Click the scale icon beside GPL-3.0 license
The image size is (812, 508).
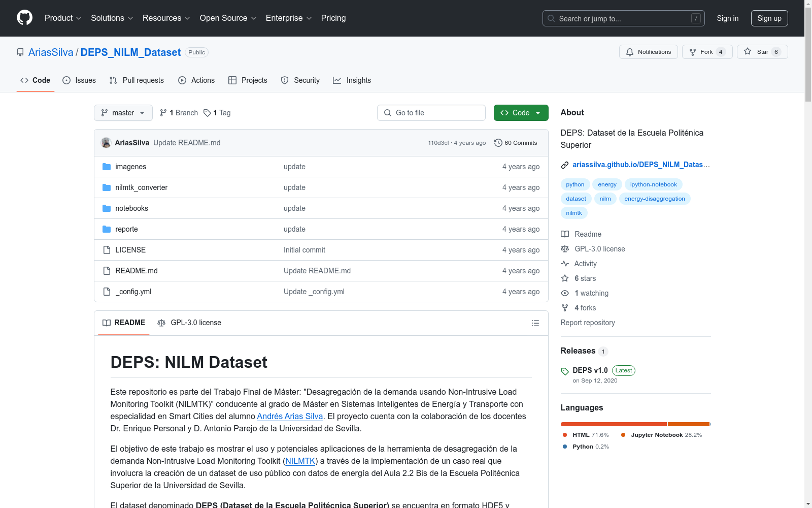pos(565,249)
